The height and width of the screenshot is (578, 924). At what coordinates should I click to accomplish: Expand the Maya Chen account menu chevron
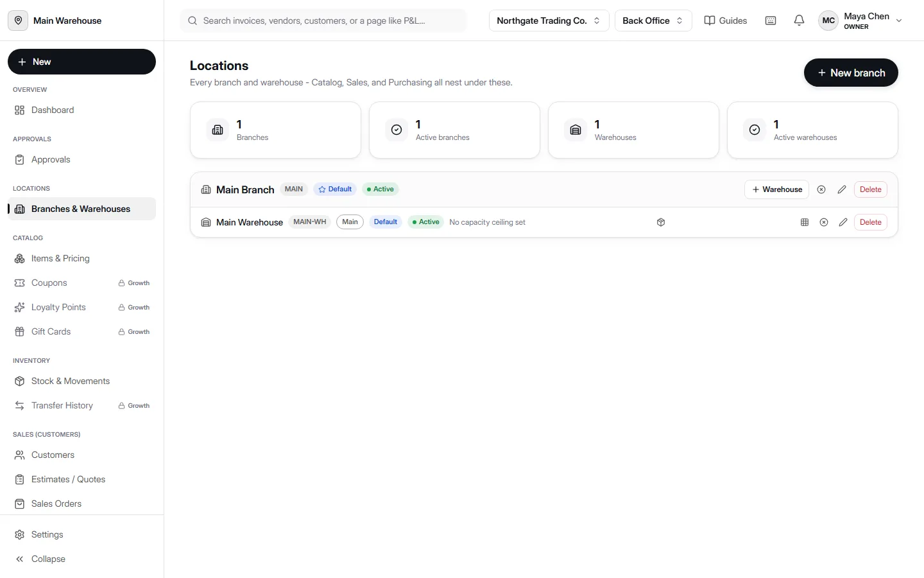coord(899,21)
